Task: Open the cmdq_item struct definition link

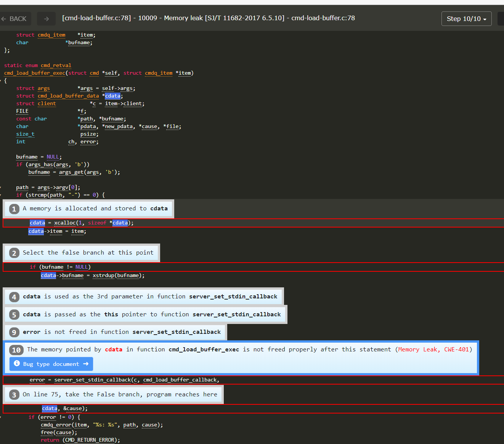Action: pyautogui.click(x=51, y=35)
